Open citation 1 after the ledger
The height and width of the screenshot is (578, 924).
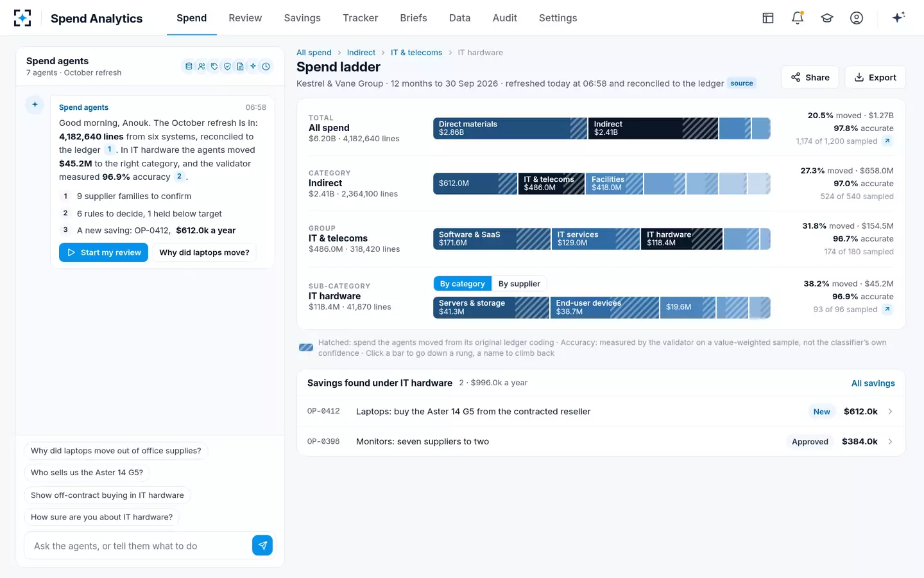click(110, 150)
